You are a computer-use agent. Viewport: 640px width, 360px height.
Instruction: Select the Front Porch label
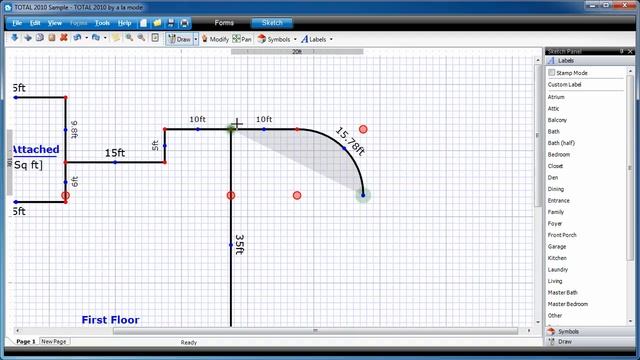[x=562, y=235]
